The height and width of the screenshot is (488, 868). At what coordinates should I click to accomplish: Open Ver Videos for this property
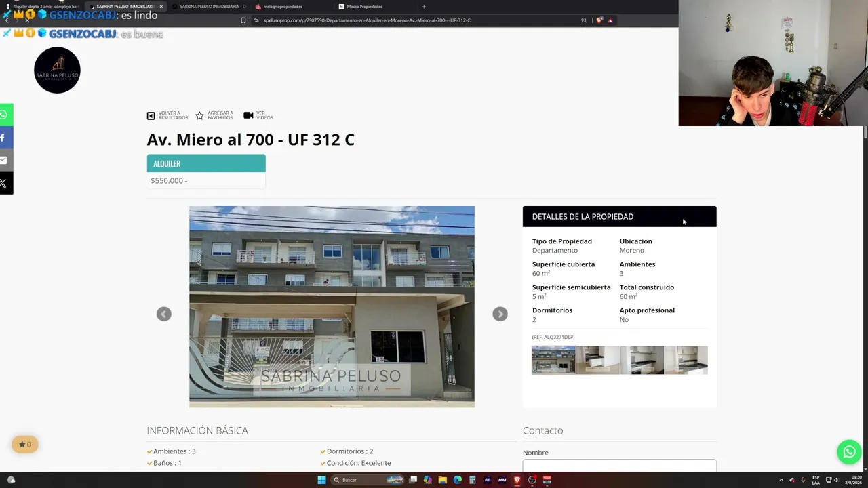point(258,116)
